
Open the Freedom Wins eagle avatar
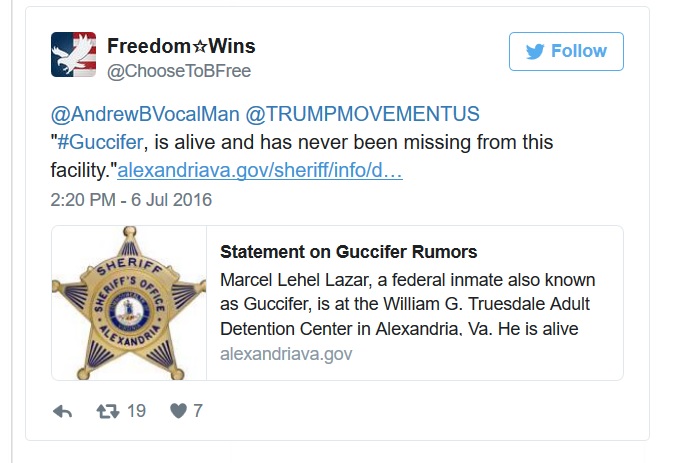(74, 55)
